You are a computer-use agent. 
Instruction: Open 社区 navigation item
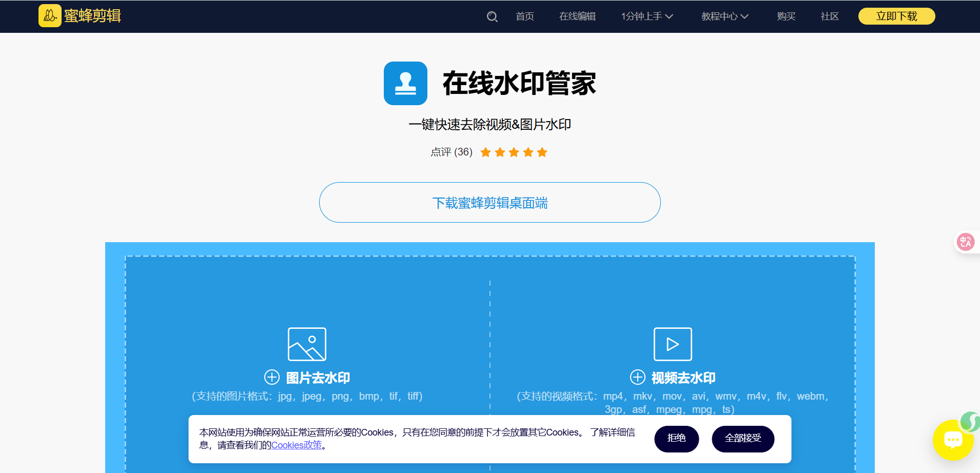830,16
